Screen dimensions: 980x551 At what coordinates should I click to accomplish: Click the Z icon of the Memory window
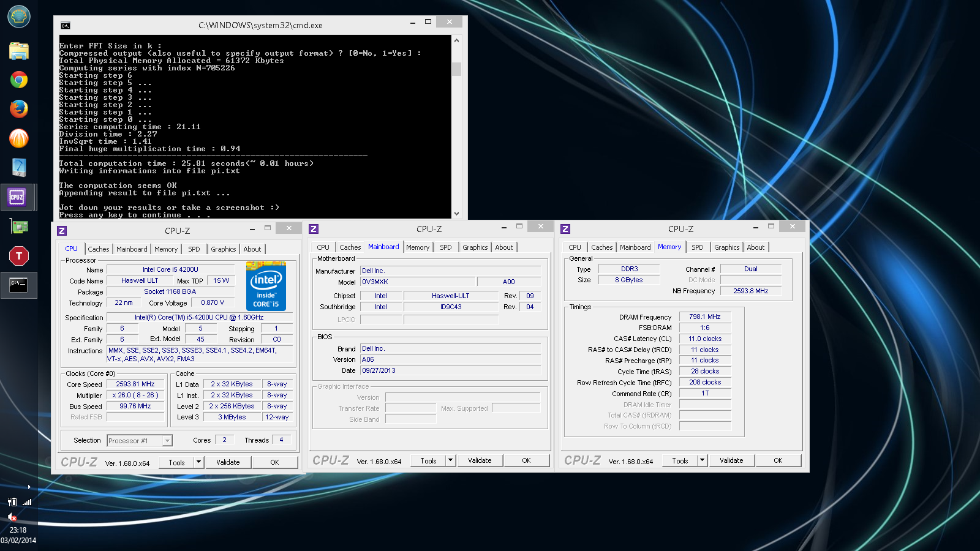[565, 228]
